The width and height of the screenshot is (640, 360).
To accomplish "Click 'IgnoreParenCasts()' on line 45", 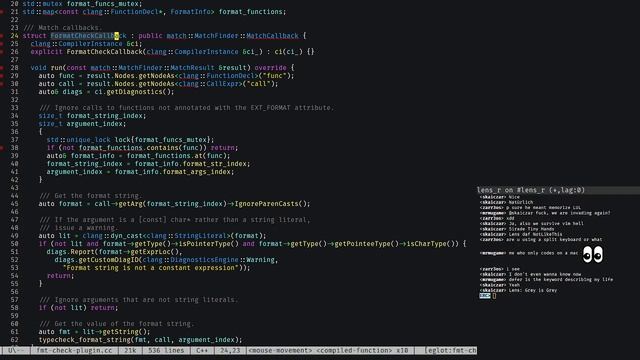I will tap(270, 204).
